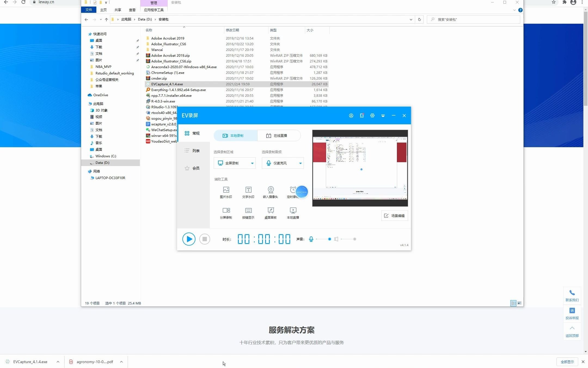Open the 全屏录制 recording area dropdown
The width and height of the screenshot is (588, 368).
coord(235,163)
